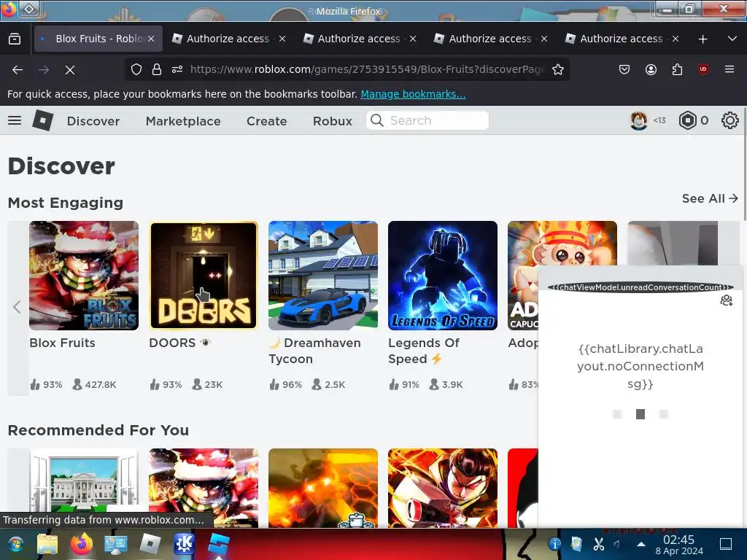Open the Firefox account icon
This screenshot has height=560, width=747.
[x=651, y=69]
